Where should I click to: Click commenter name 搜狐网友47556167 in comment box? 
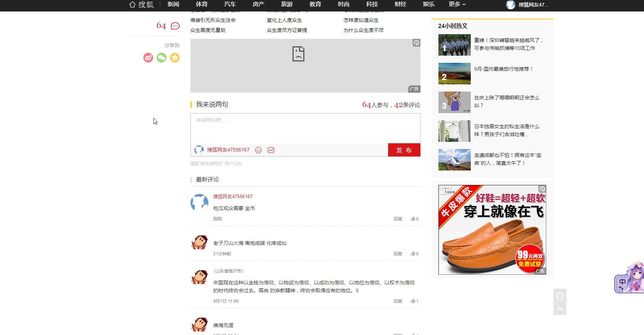pyautogui.click(x=228, y=150)
